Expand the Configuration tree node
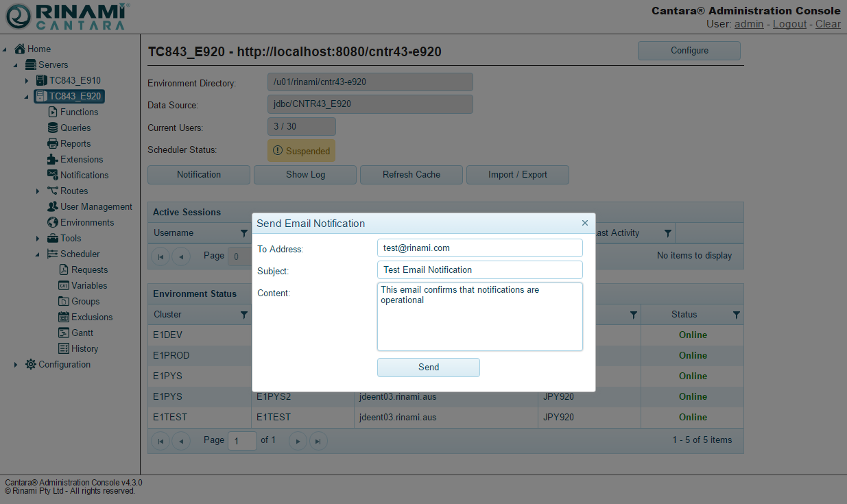This screenshot has width=847, height=504. tap(16, 365)
